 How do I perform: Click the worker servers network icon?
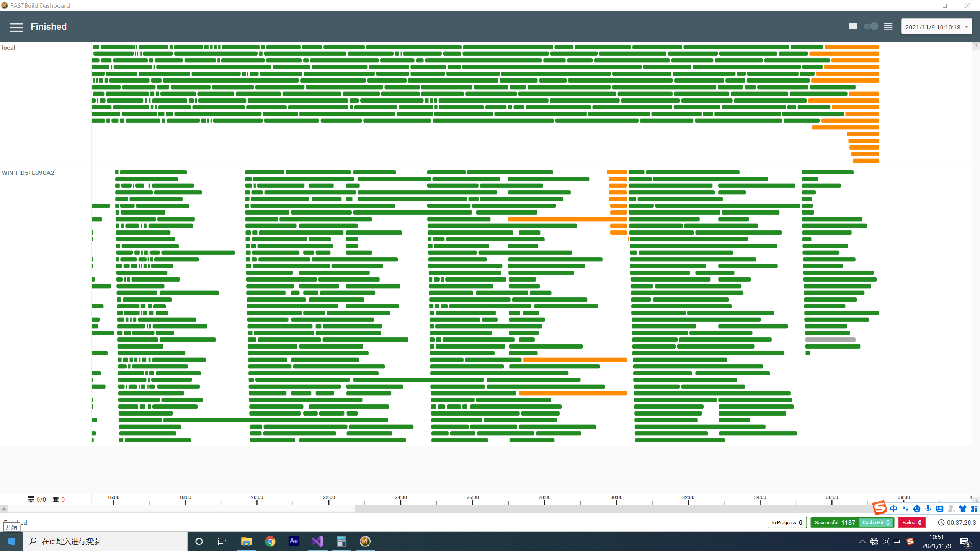(31, 499)
